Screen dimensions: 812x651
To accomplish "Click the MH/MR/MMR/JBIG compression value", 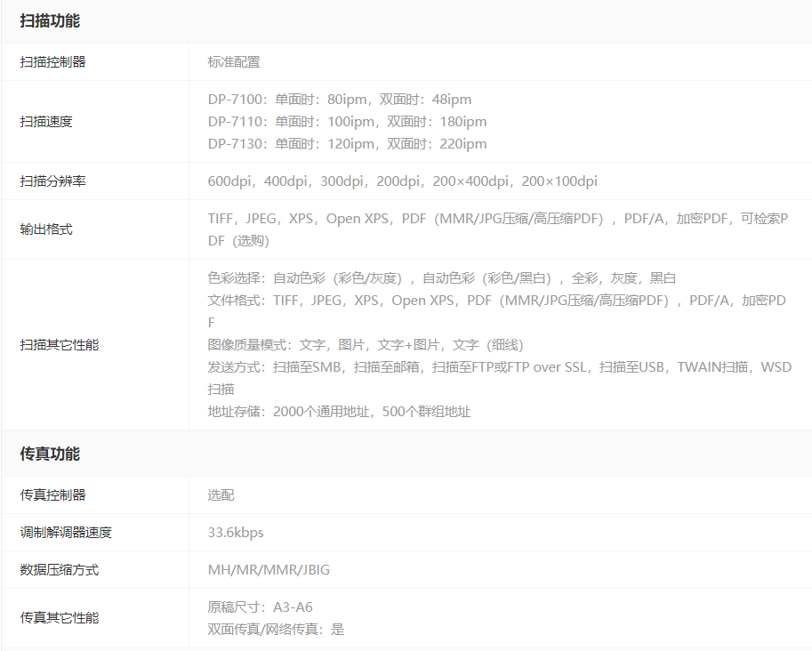I will pyautogui.click(x=269, y=569).
